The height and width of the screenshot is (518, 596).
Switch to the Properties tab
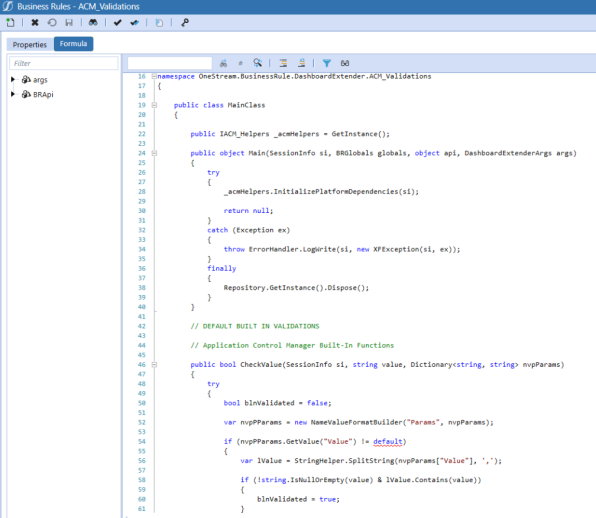(30, 44)
